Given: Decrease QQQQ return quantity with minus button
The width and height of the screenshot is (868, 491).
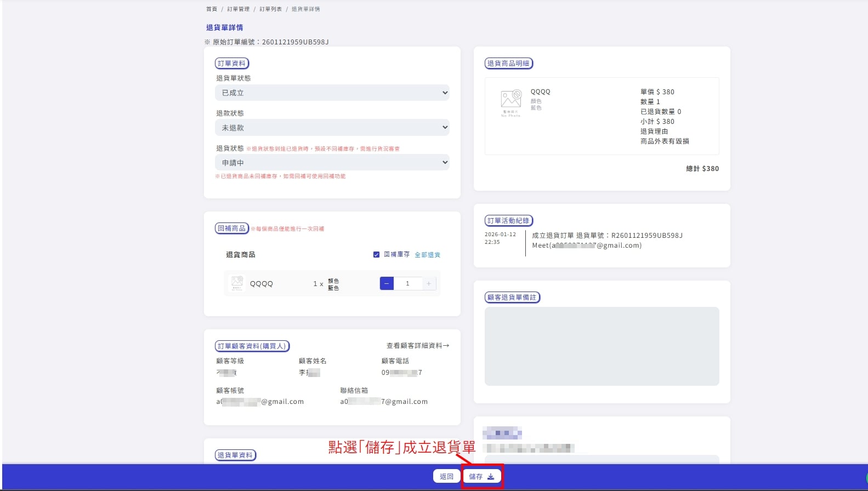Looking at the screenshot, I should 387,283.
